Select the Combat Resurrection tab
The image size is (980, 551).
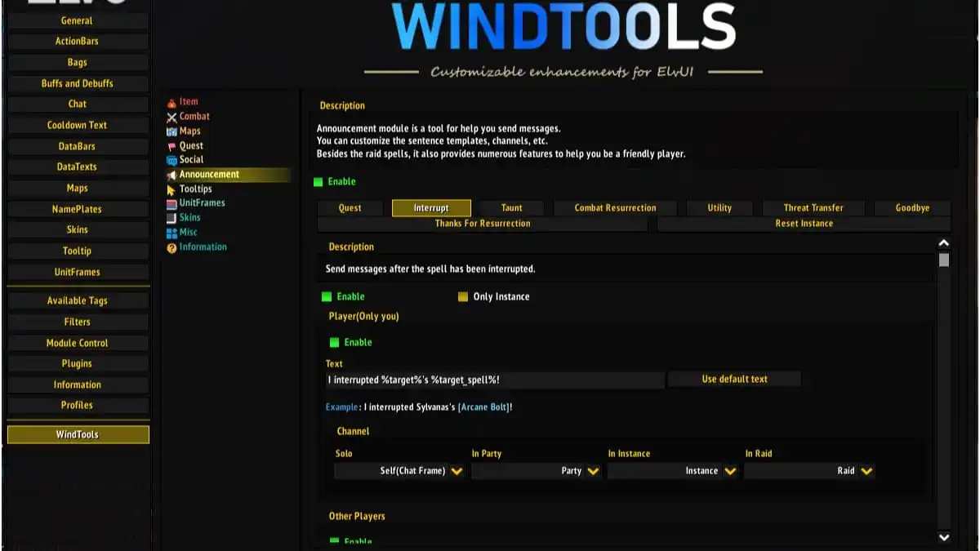click(616, 207)
